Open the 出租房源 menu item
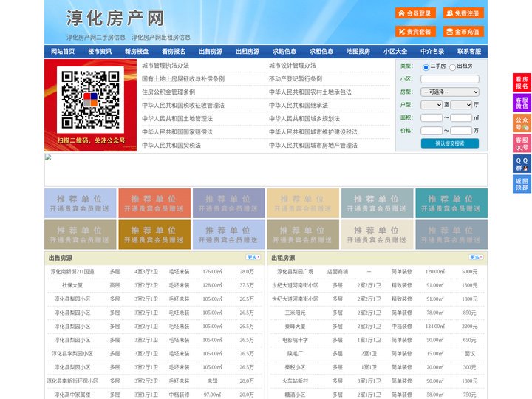This screenshot has width=532, height=399. click(248, 52)
